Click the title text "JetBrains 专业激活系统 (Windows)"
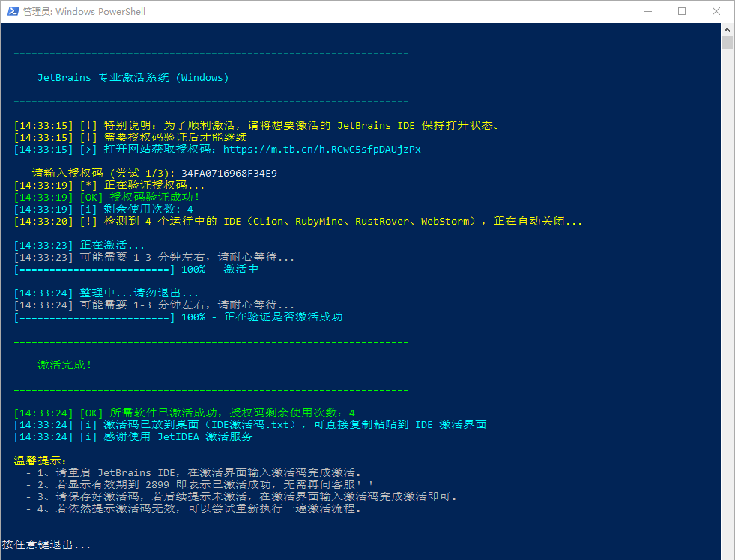 coord(133,78)
